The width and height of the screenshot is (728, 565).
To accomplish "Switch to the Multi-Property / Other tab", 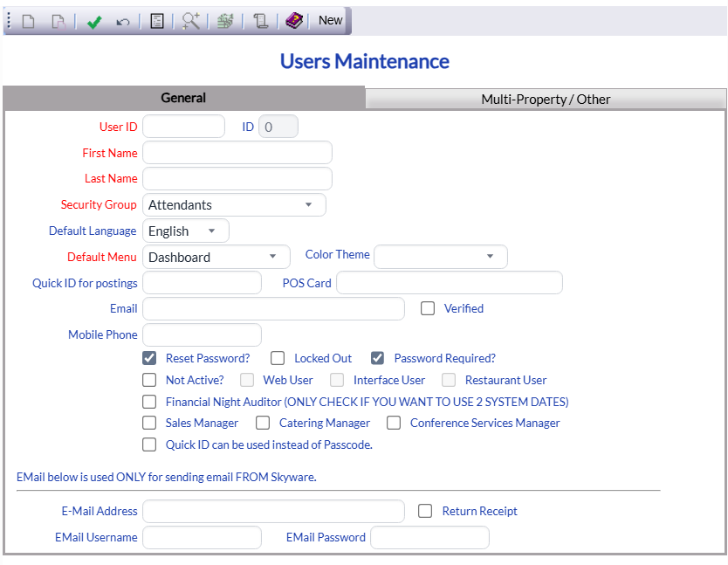I will tap(546, 99).
